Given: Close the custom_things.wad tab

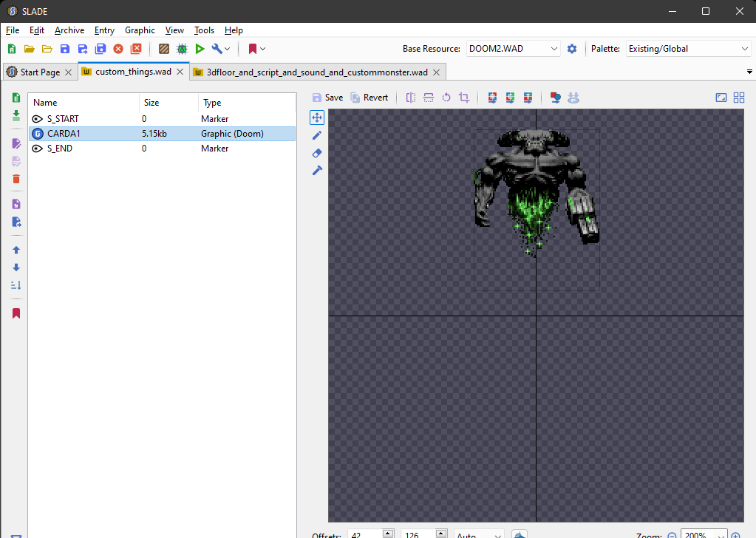Looking at the screenshot, I should (180, 72).
